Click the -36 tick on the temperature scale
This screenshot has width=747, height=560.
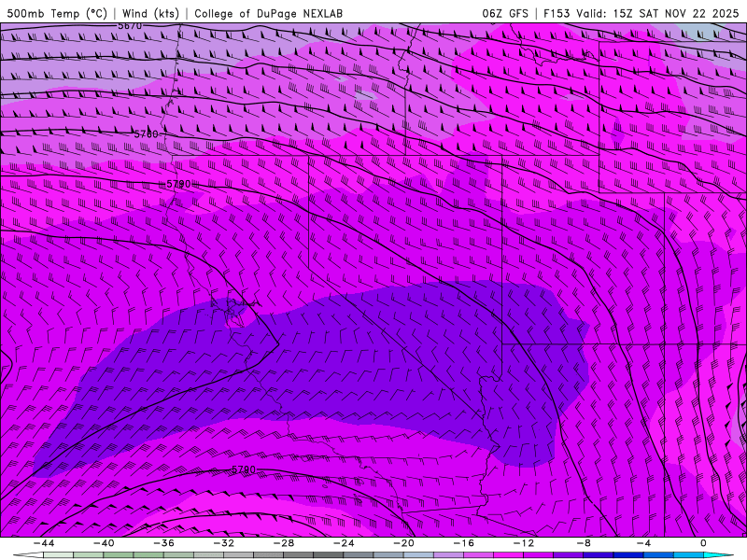coord(164,543)
